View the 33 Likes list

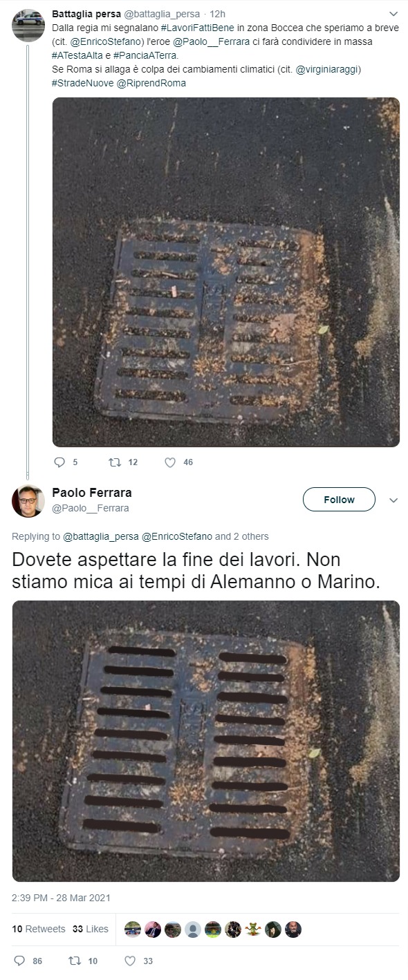coord(91,929)
